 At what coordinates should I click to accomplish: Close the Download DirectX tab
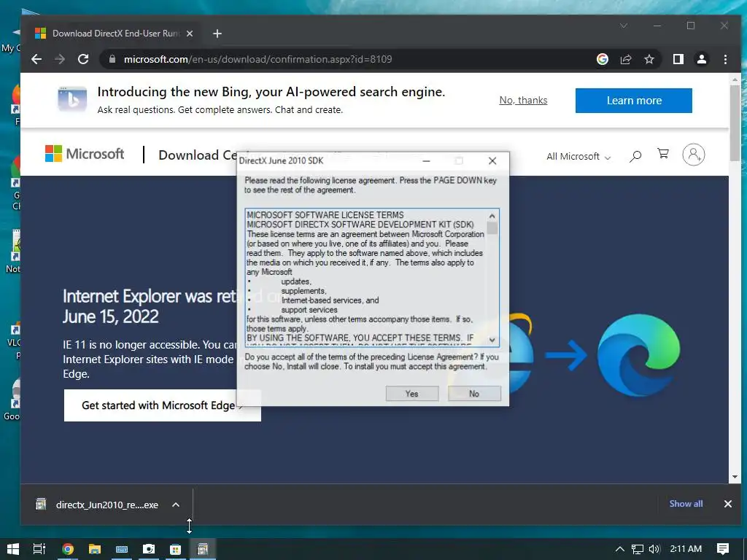pyautogui.click(x=190, y=34)
